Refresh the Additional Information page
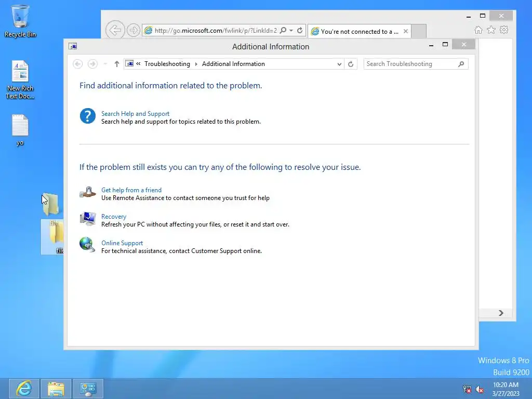This screenshot has height=399, width=532. tap(351, 64)
